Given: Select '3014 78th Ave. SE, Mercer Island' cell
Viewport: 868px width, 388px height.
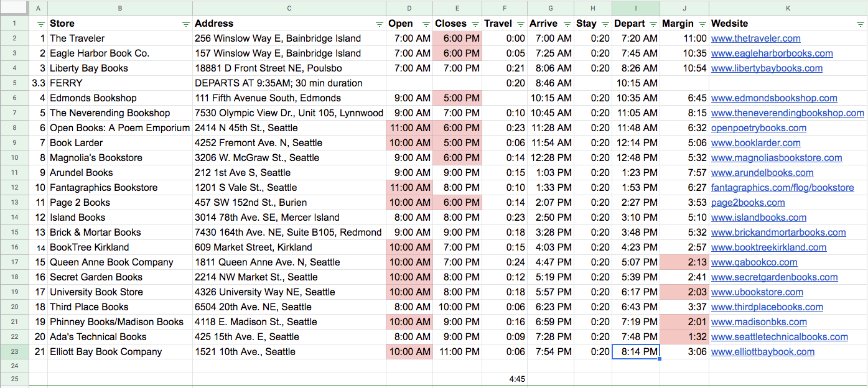Looking at the screenshot, I should pyautogui.click(x=289, y=218).
